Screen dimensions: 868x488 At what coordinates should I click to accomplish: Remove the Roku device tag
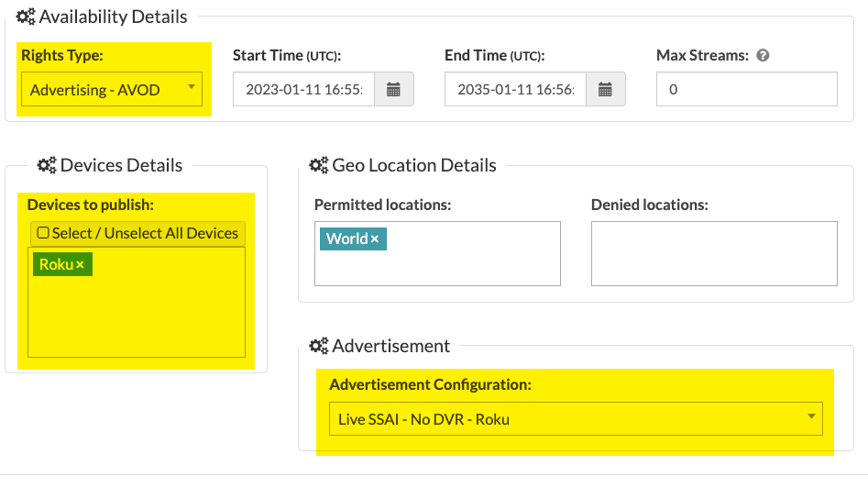81,265
